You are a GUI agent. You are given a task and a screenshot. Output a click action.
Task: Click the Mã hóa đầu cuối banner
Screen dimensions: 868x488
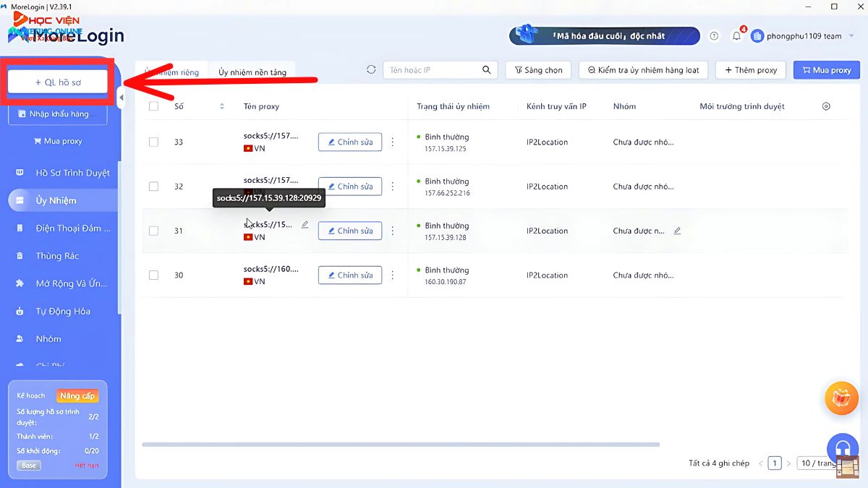(605, 35)
